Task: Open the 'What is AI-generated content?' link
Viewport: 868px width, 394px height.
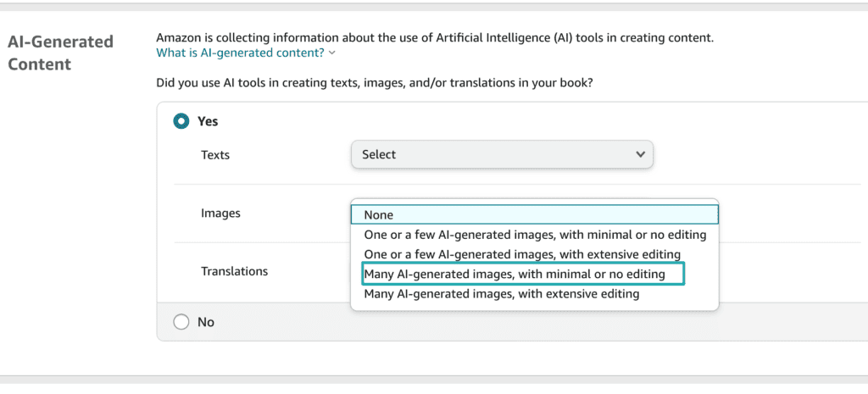Action: tap(240, 53)
